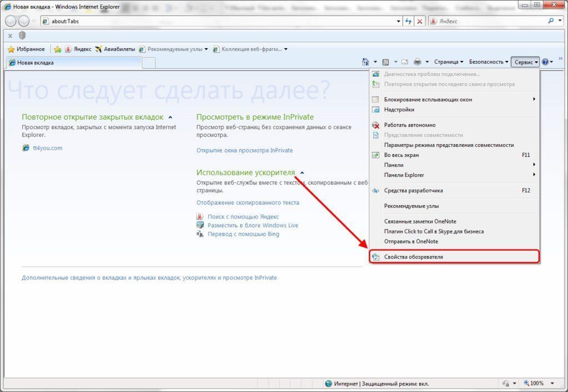Image resolution: width=568 pixels, height=392 pixels.
Task: Open Блокирование всплывающих окон submenu
Action: 454,100
